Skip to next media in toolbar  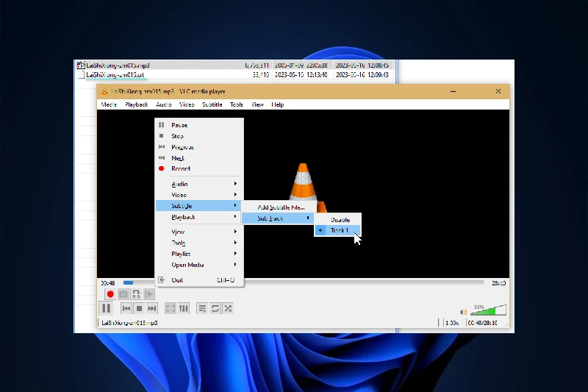coord(152,308)
